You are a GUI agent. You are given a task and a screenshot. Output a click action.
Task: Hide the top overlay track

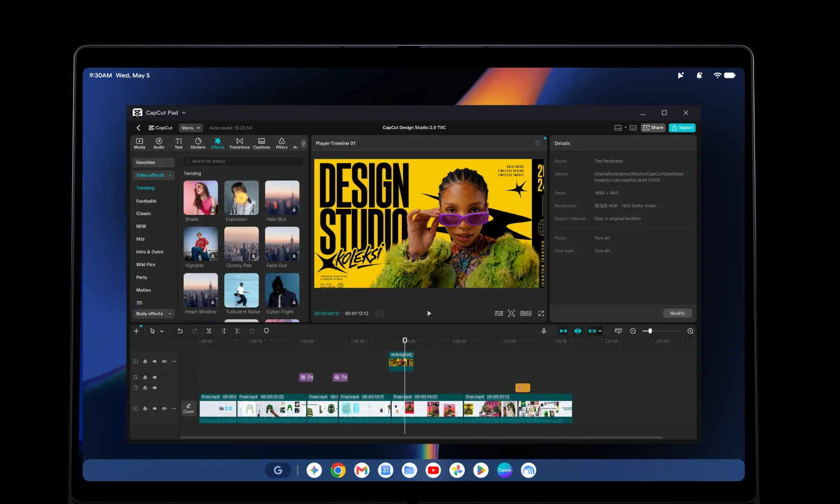click(155, 361)
